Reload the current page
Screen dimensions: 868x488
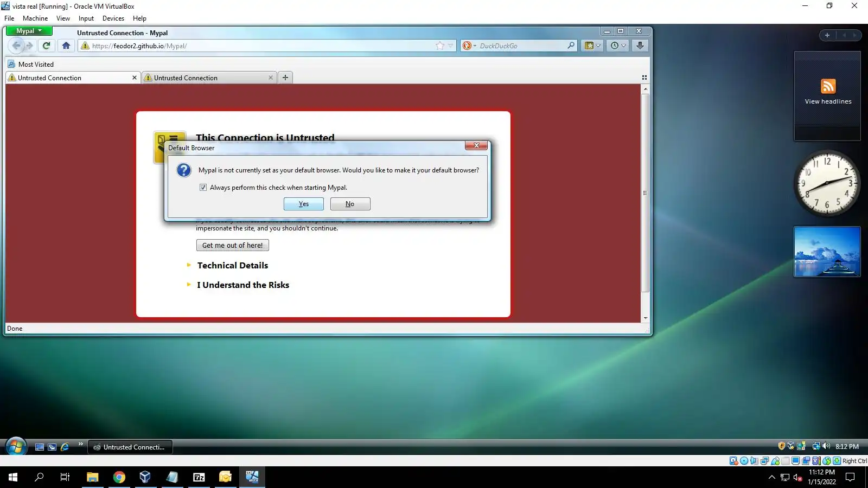coord(47,46)
